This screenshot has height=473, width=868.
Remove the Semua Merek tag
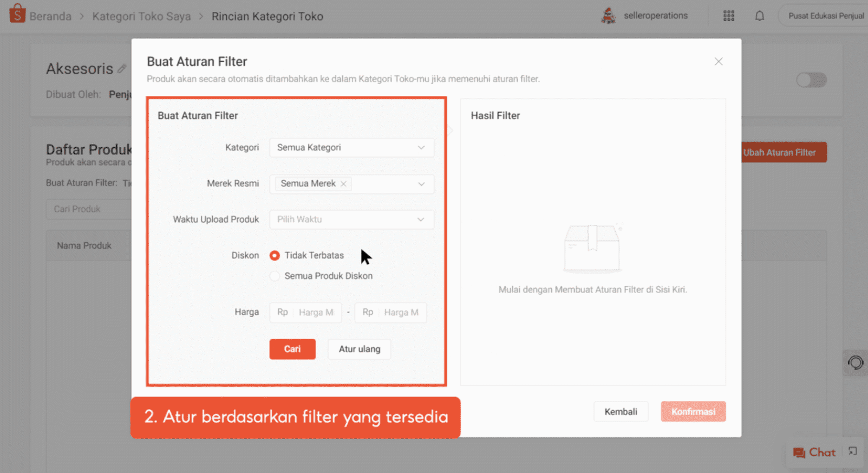(343, 184)
